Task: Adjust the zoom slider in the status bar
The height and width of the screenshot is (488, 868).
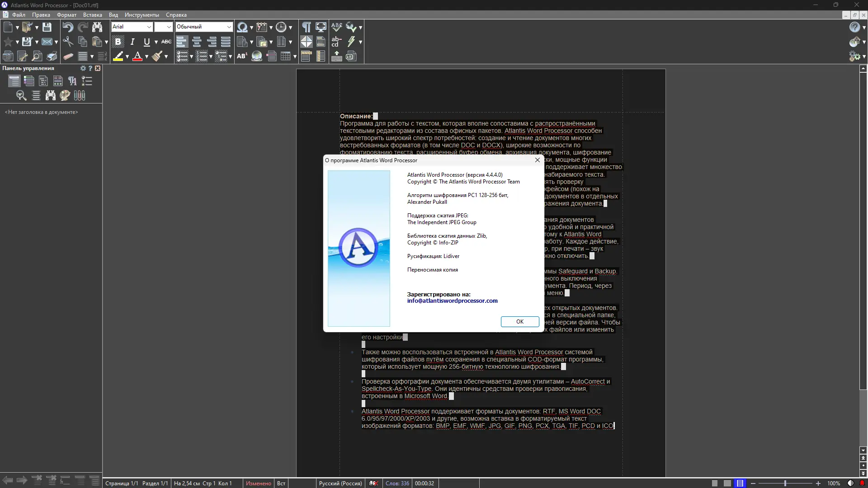Action: coord(784,483)
